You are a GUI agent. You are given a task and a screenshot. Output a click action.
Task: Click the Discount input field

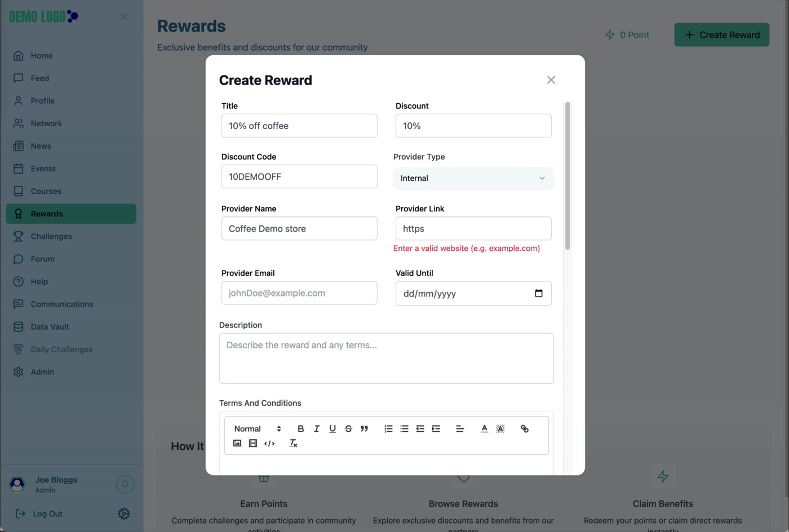[x=473, y=126]
